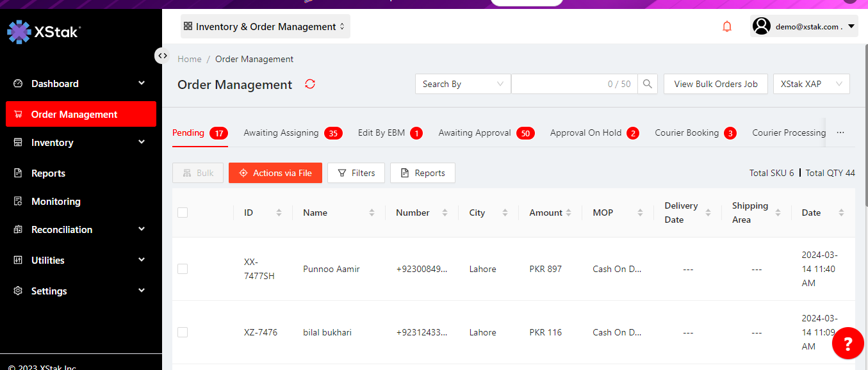Click the user profile avatar icon
Viewport: 868px width, 370px height.
point(762,26)
